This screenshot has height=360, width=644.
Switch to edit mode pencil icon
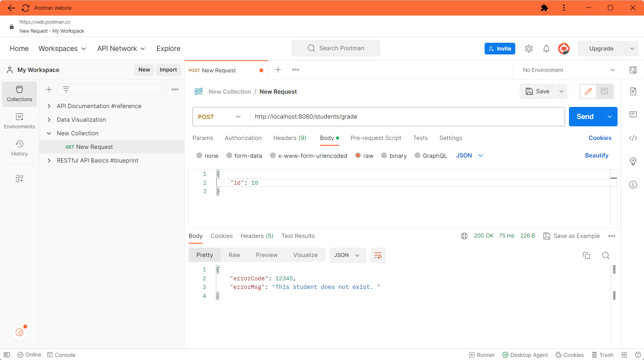(588, 91)
